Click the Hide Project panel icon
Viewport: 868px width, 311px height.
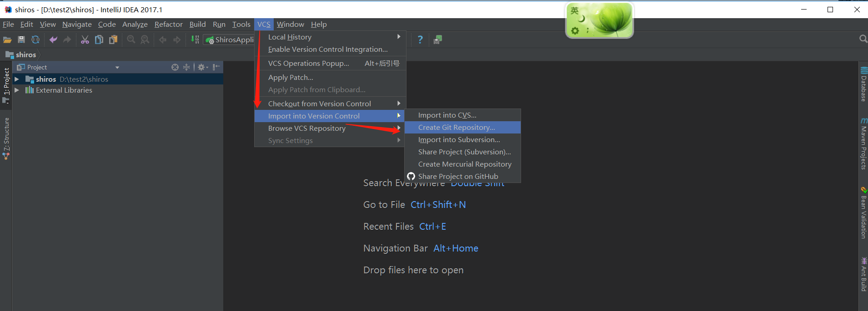coord(216,67)
